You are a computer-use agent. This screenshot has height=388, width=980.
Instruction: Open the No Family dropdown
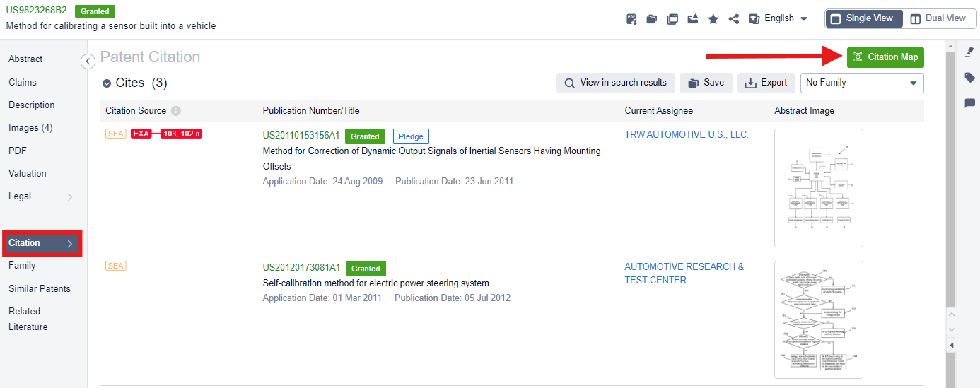click(861, 83)
